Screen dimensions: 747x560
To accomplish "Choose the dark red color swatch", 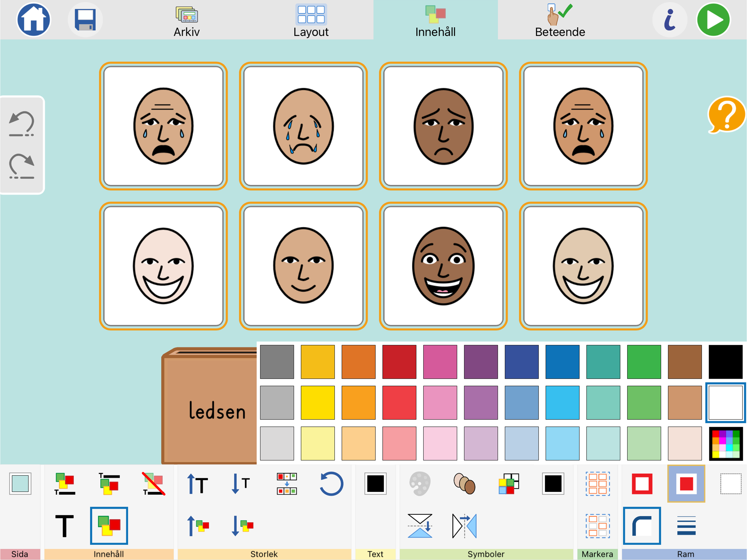I will pos(399,362).
